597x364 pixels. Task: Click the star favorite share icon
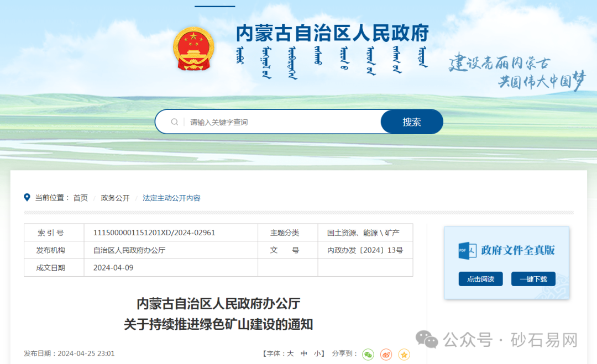(404, 354)
